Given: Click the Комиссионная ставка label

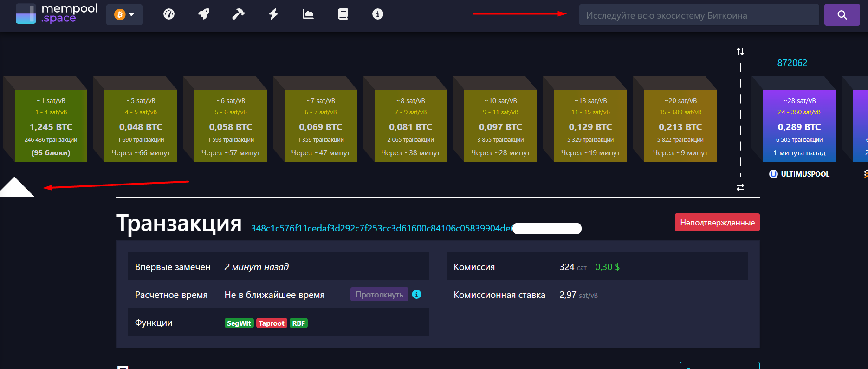Looking at the screenshot, I should (499, 295).
